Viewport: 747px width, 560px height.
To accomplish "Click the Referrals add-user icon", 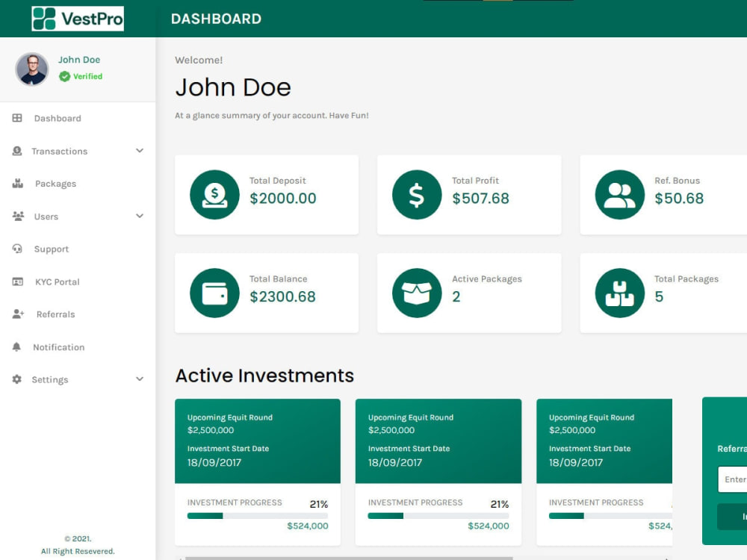I will pos(18,314).
